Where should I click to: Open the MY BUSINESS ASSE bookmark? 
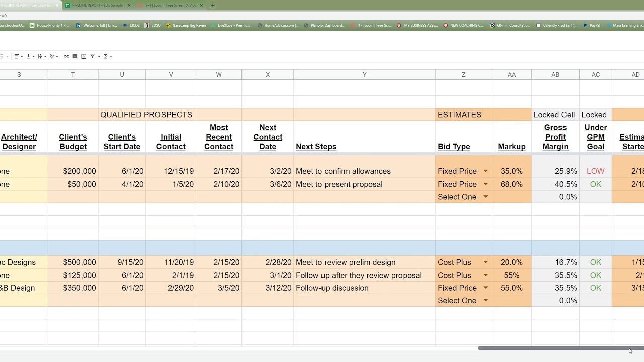418,25
